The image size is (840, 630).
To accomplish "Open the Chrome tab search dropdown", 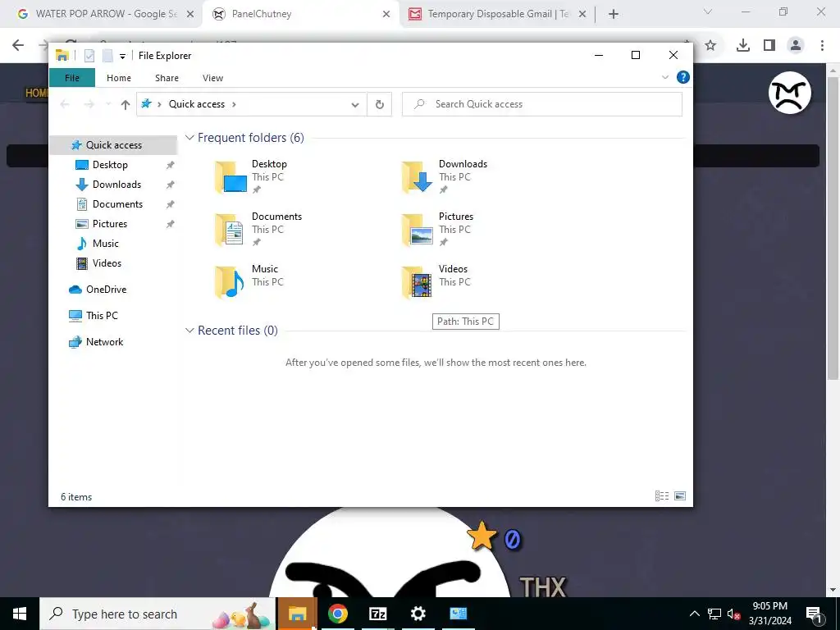I will (x=707, y=11).
